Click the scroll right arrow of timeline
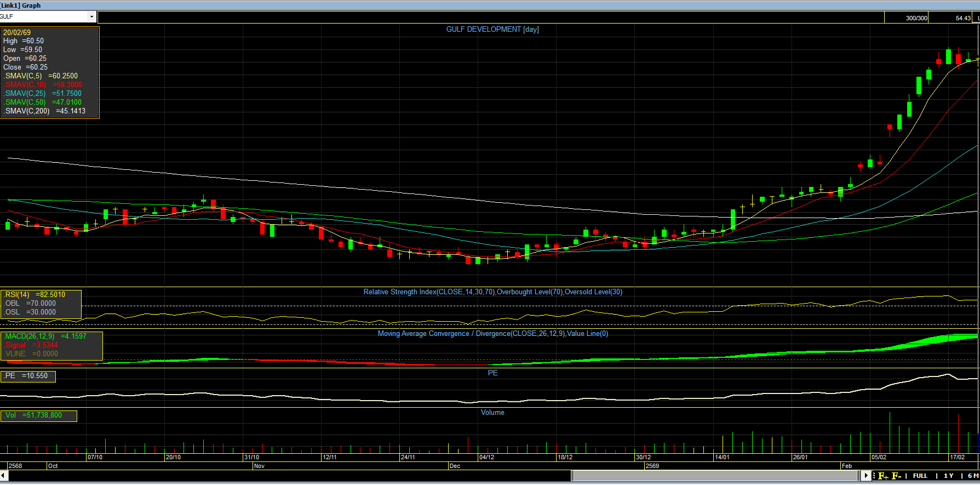 point(866,476)
